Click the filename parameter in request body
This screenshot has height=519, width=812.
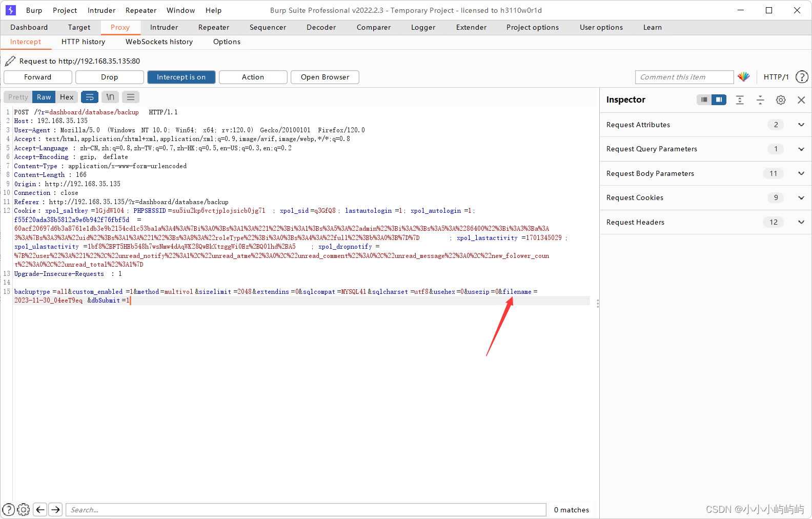tap(517, 292)
